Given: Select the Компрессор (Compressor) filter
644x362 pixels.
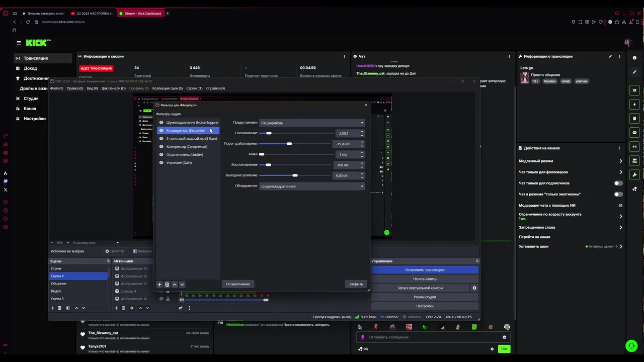Looking at the screenshot, I should tap(187, 146).
